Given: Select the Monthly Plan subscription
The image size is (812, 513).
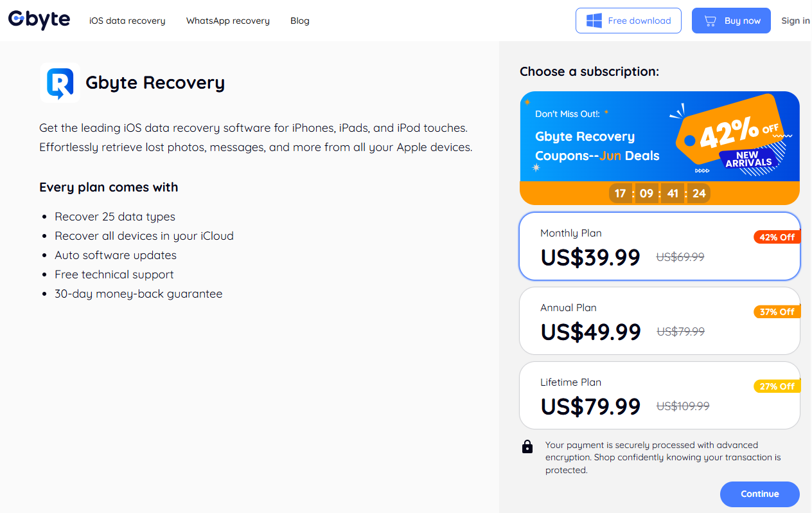Looking at the screenshot, I should pyautogui.click(x=659, y=246).
